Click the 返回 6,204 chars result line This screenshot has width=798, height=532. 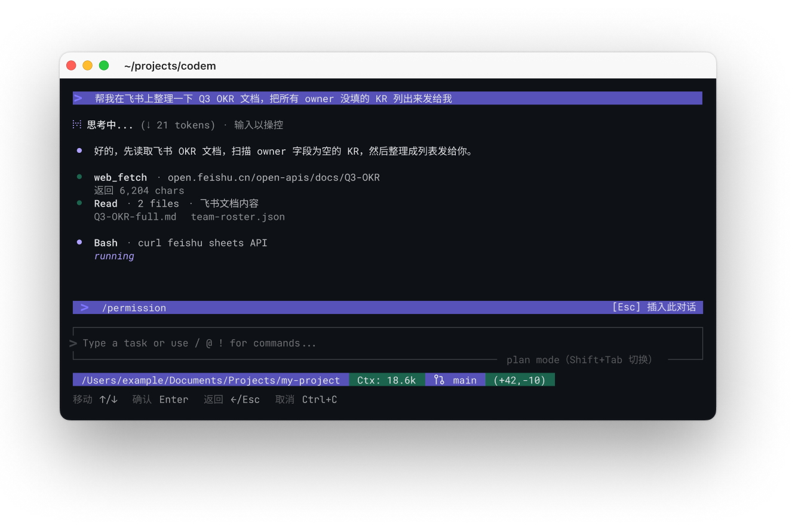coord(139,190)
